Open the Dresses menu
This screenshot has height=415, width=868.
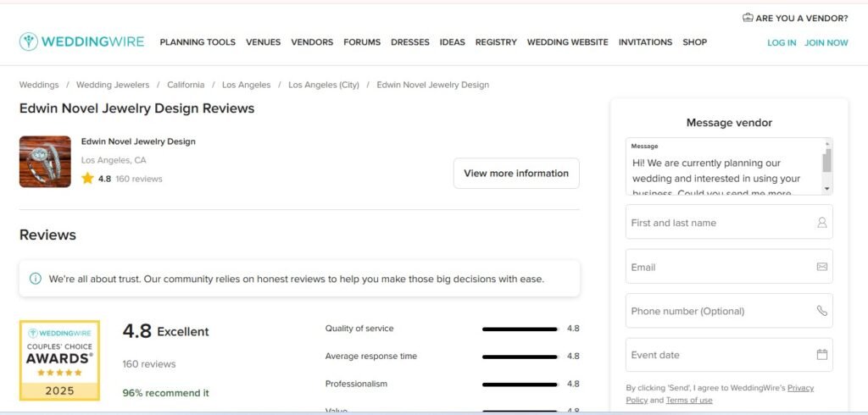click(x=410, y=42)
